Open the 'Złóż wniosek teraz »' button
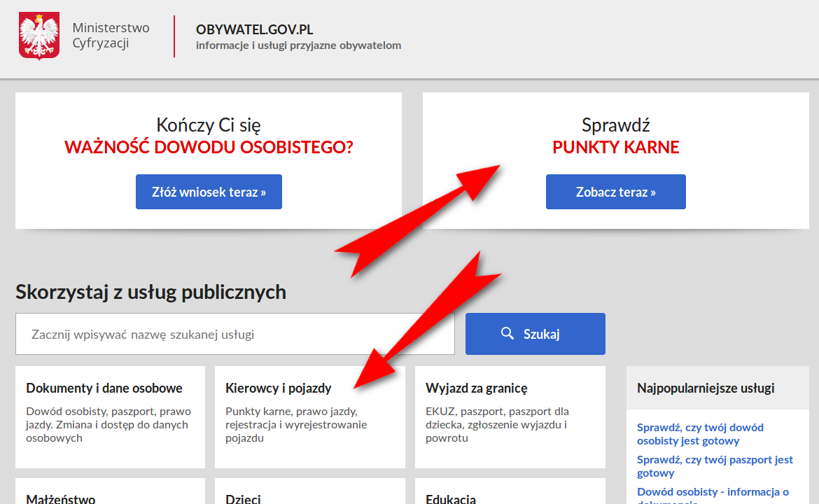This screenshot has width=819, height=504. (x=209, y=192)
